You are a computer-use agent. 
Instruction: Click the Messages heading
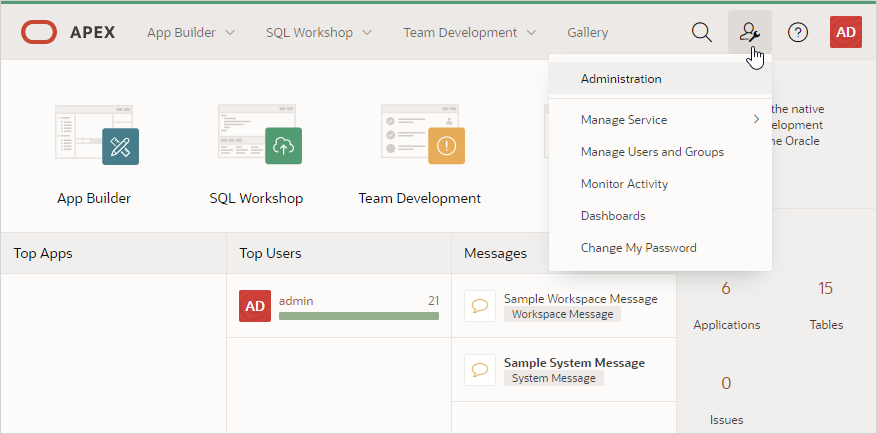495,253
